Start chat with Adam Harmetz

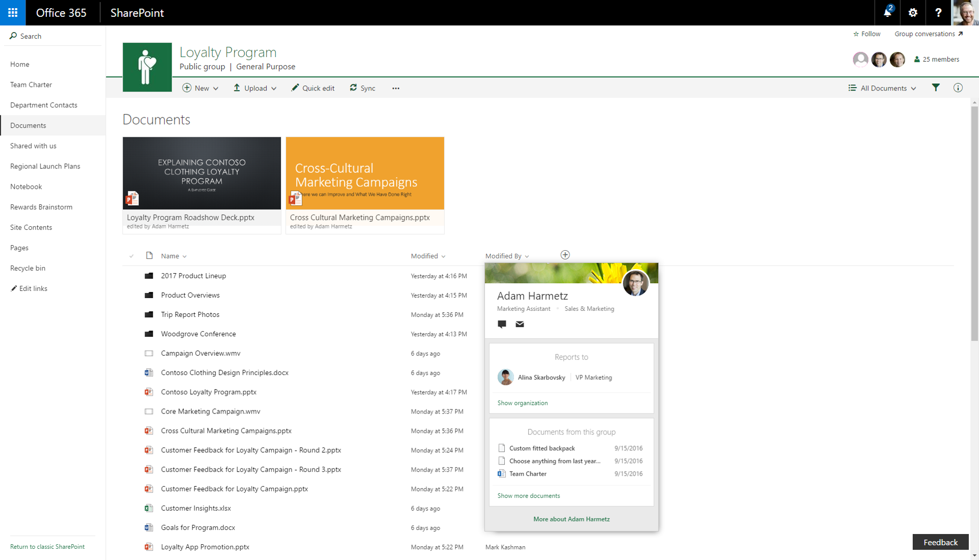(x=502, y=324)
